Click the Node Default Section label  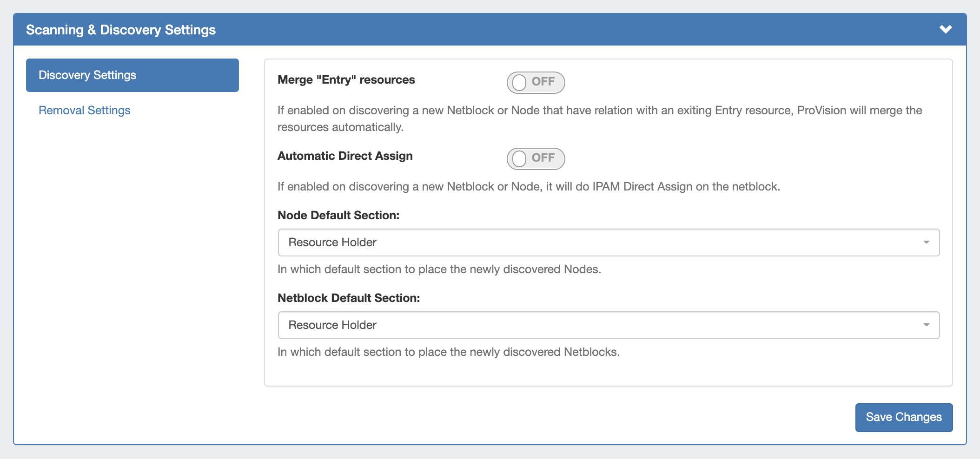[x=338, y=216]
